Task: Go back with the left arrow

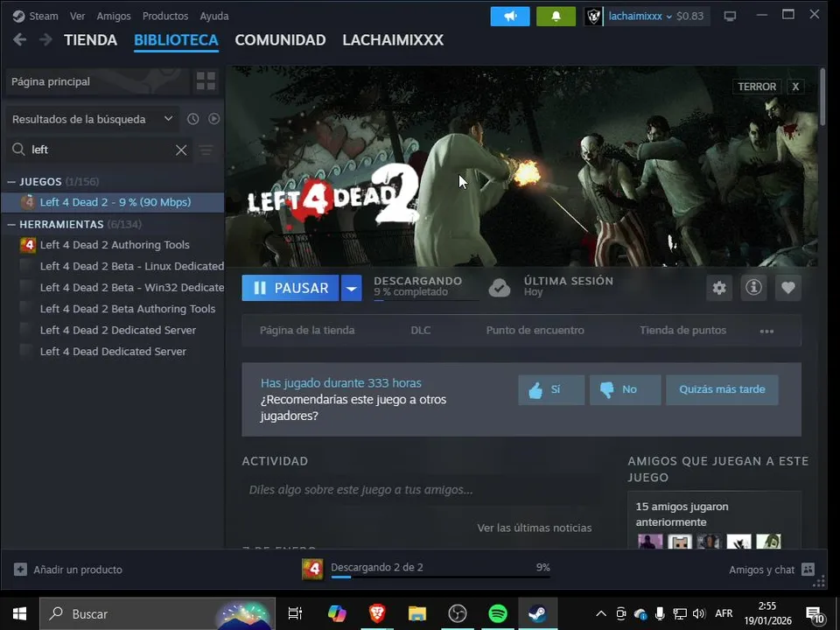Action: (20, 39)
